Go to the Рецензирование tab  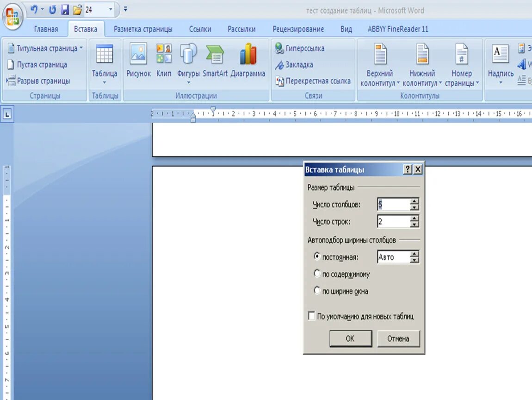[298, 29]
